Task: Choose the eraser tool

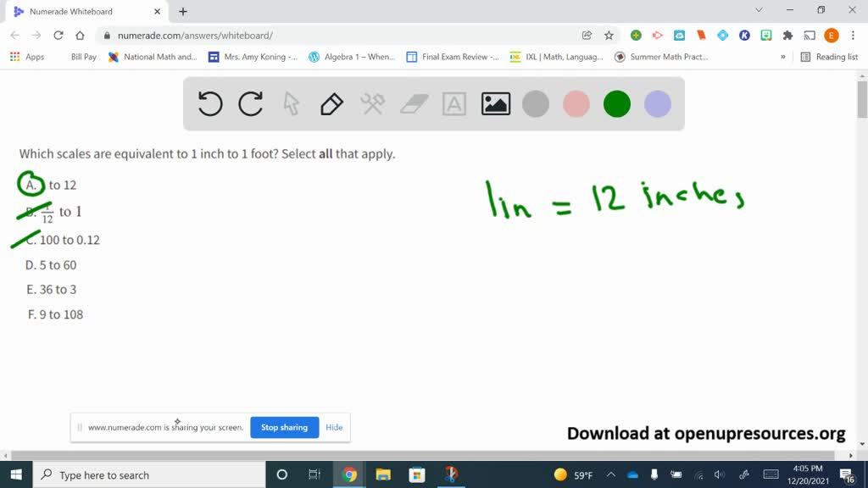Action: 414,104
